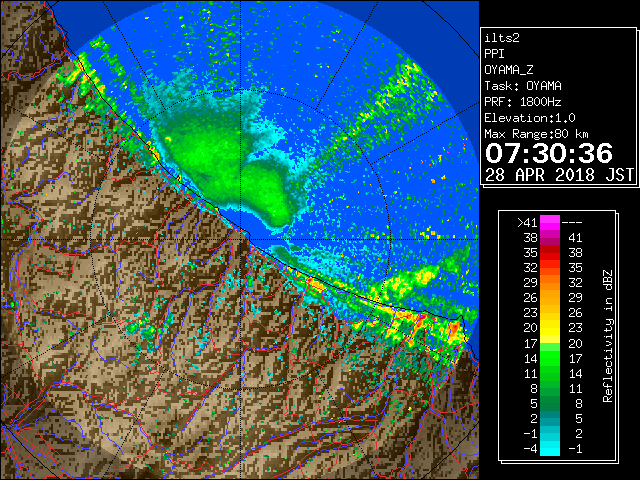Click the "OYAMA_Z" product name

pyautogui.click(x=509, y=70)
